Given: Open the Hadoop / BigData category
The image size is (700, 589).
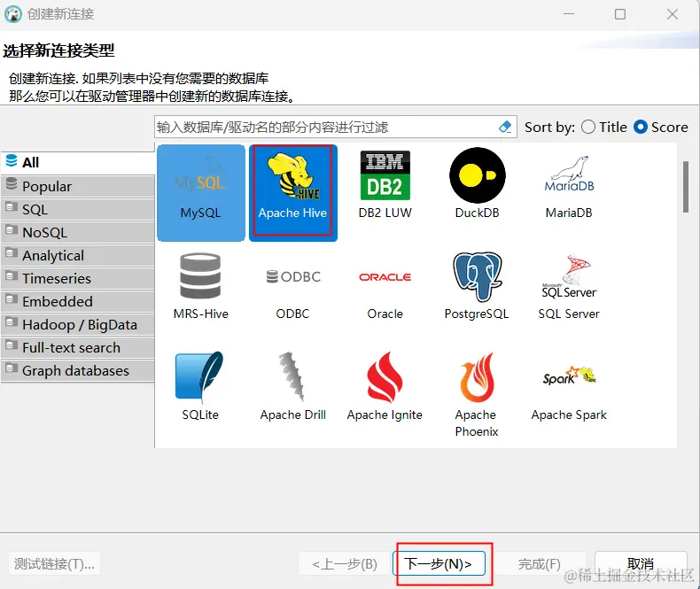Looking at the screenshot, I should click(x=78, y=324).
